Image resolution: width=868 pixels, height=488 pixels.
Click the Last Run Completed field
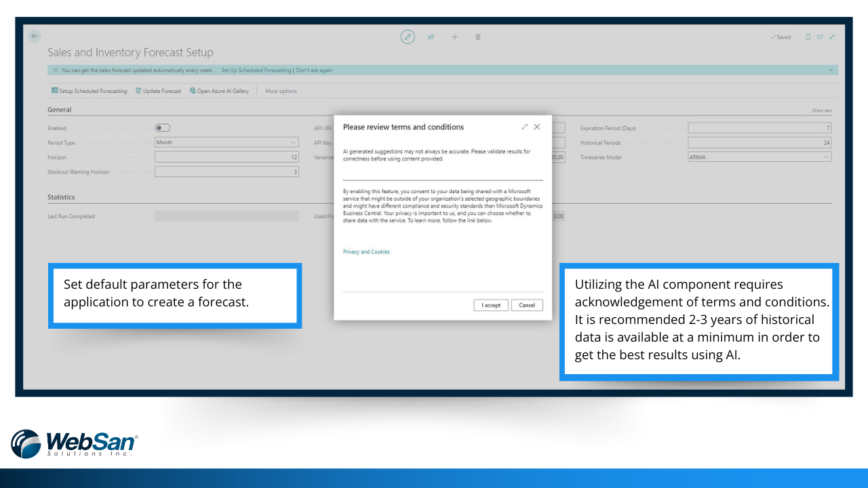(226, 216)
